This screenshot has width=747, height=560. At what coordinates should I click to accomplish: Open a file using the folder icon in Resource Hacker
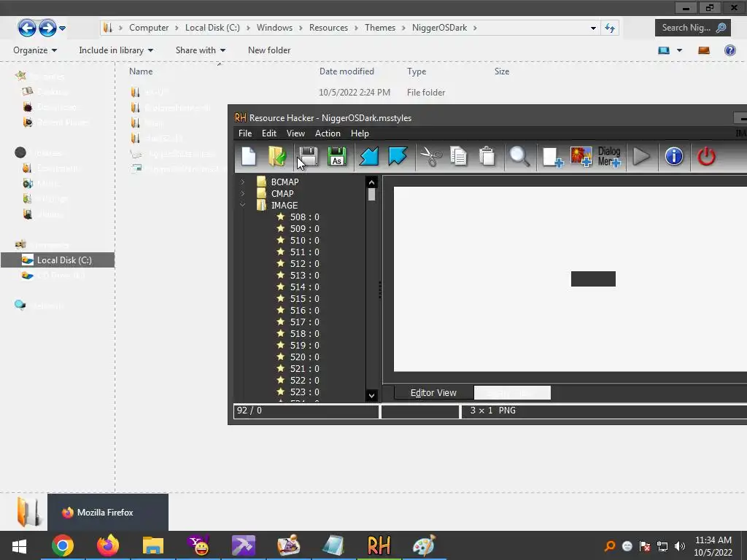pos(277,156)
